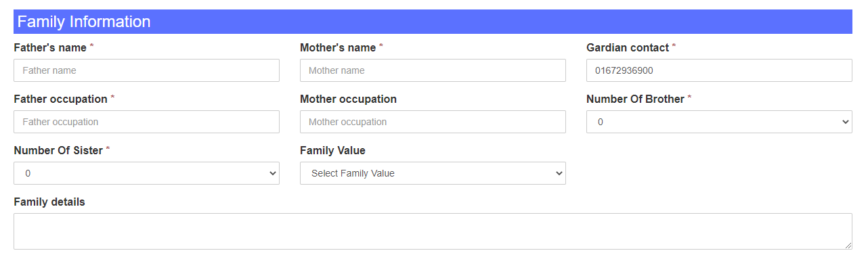868x276 pixels.
Task: Click into the Father occupation field
Action: (x=146, y=122)
